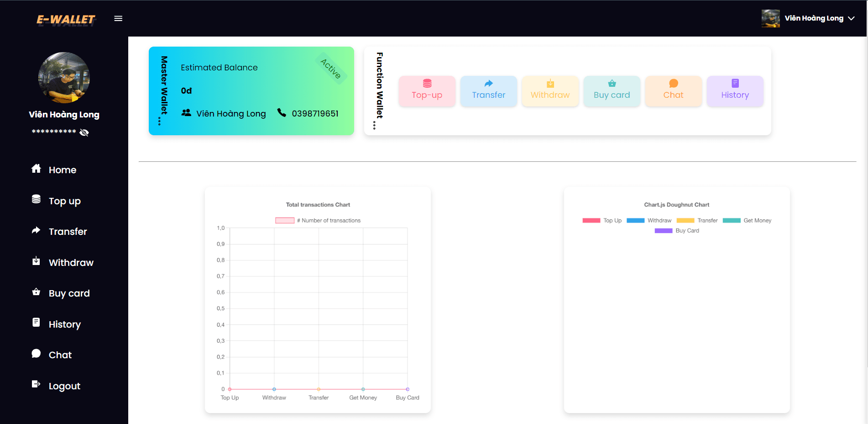Click the large sidebar profile photo
Viewport: 868px width, 424px height.
point(64,78)
